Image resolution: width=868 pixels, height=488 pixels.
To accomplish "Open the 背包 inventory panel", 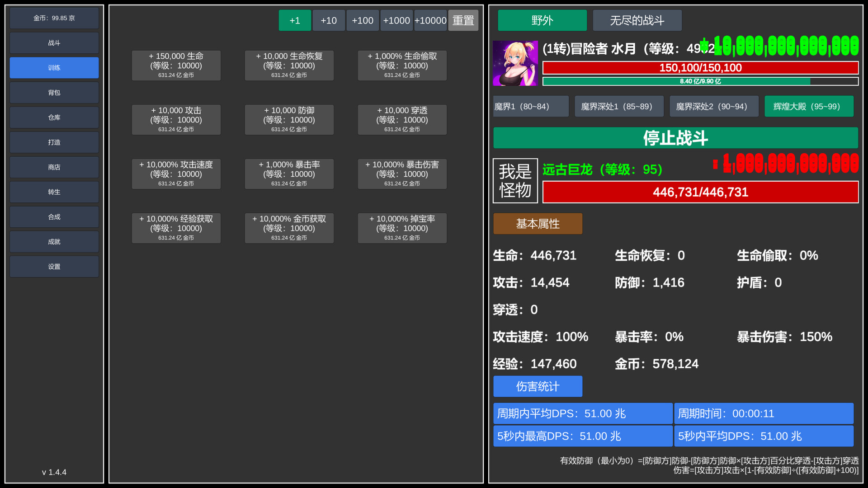I will 54,93.
